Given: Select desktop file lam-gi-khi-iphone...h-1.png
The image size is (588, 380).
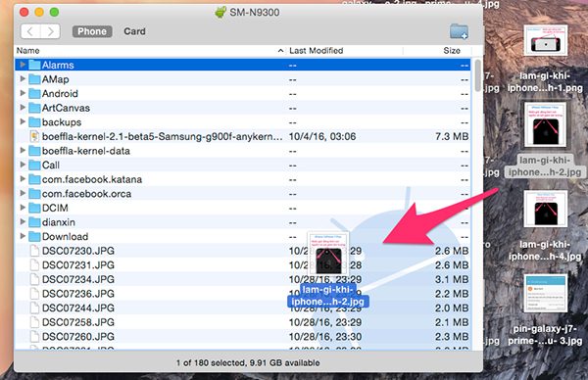Looking at the screenshot, I should [545, 59].
